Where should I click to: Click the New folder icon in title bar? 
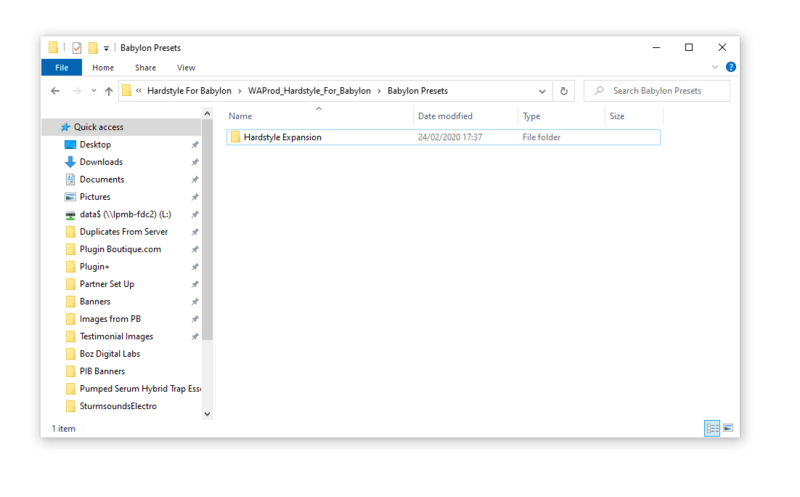93,47
